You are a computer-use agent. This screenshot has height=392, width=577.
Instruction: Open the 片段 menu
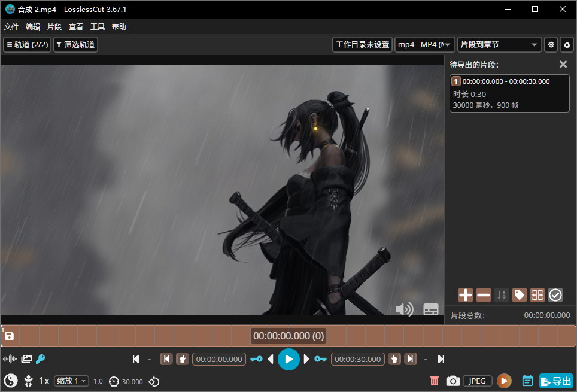[54, 26]
